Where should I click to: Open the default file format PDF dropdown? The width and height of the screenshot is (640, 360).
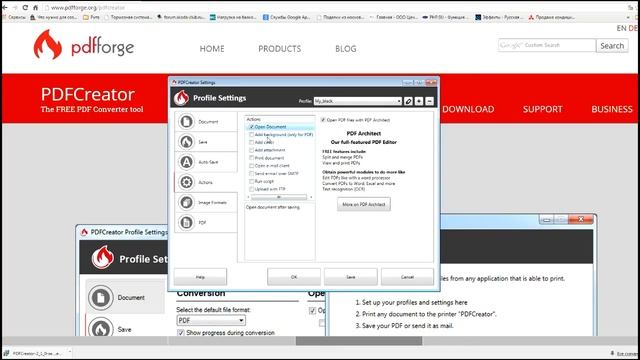tap(211, 320)
